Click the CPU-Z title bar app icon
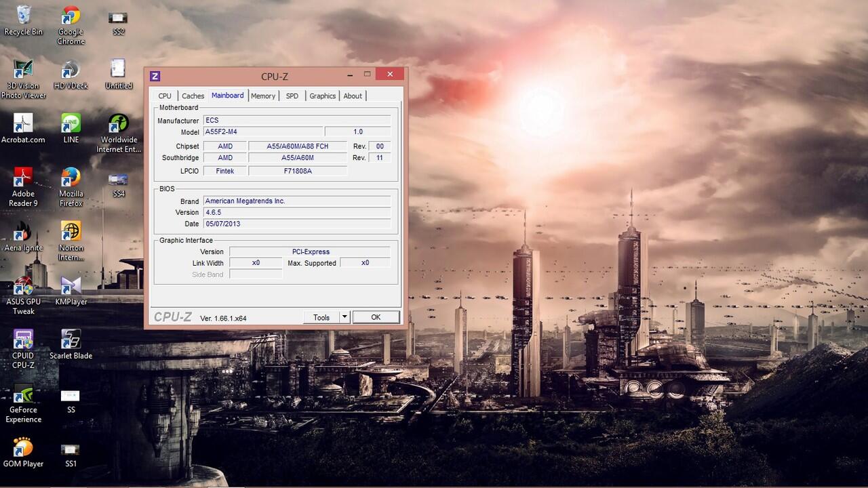This screenshot has width=868, height=488. (155, 76)
